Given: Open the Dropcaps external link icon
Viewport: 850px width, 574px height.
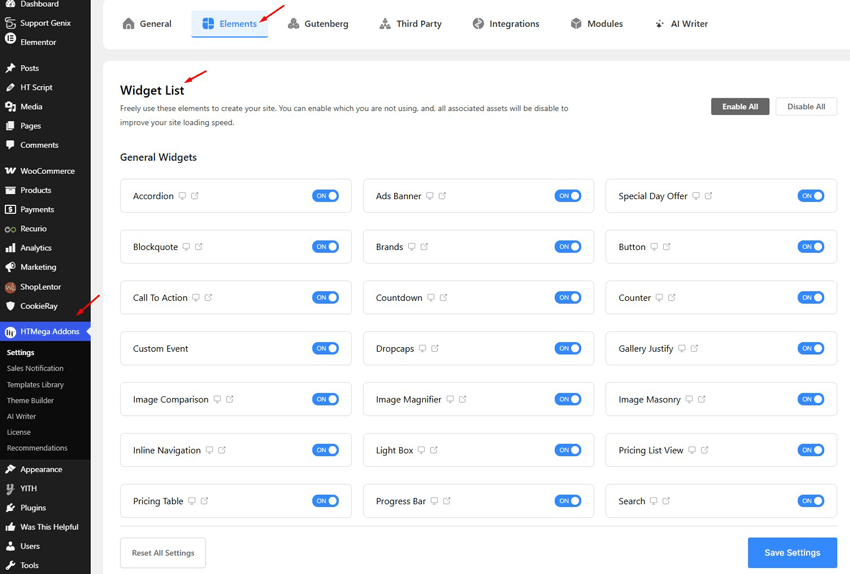Looking at the screenshot, I should pyautogui.click(x=435, y=349).
